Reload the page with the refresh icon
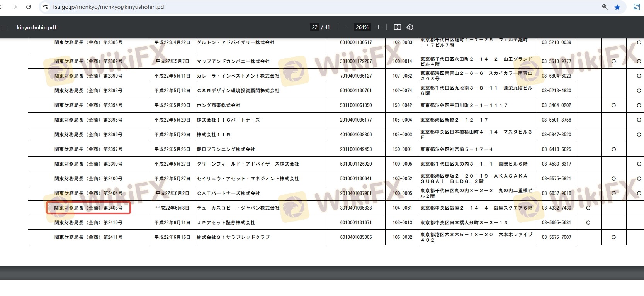The image size is (644, 296). pos(29,7)
